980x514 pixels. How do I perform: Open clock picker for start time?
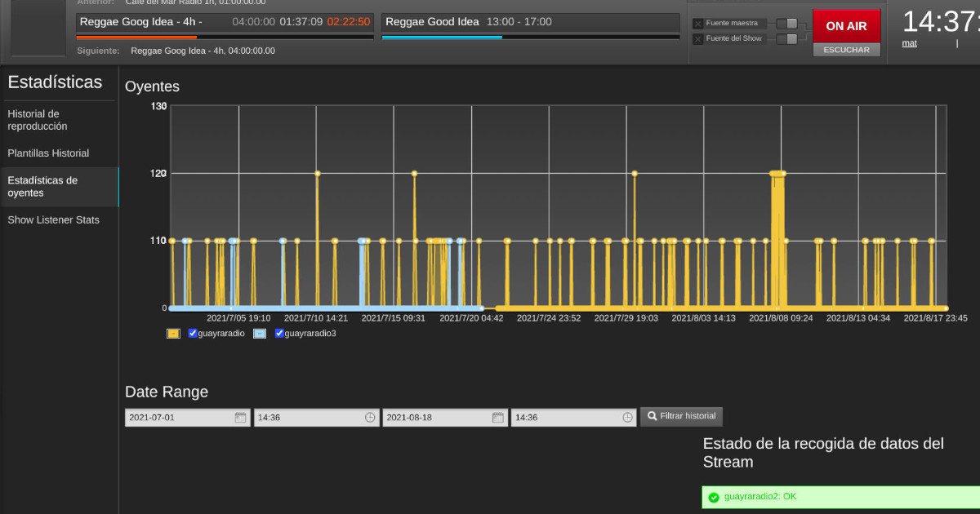coord(370,417)
